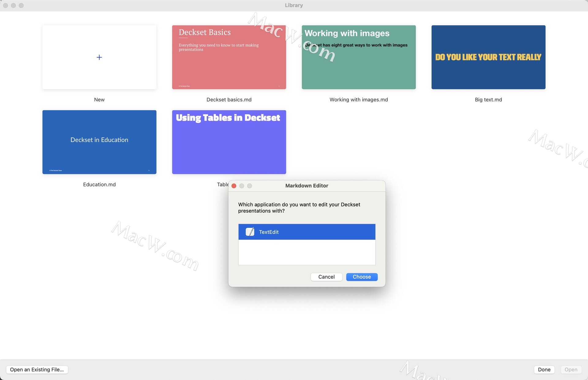Click the New label under blank card
This screenshot has height=380, width=588.
tap(99, 100)
